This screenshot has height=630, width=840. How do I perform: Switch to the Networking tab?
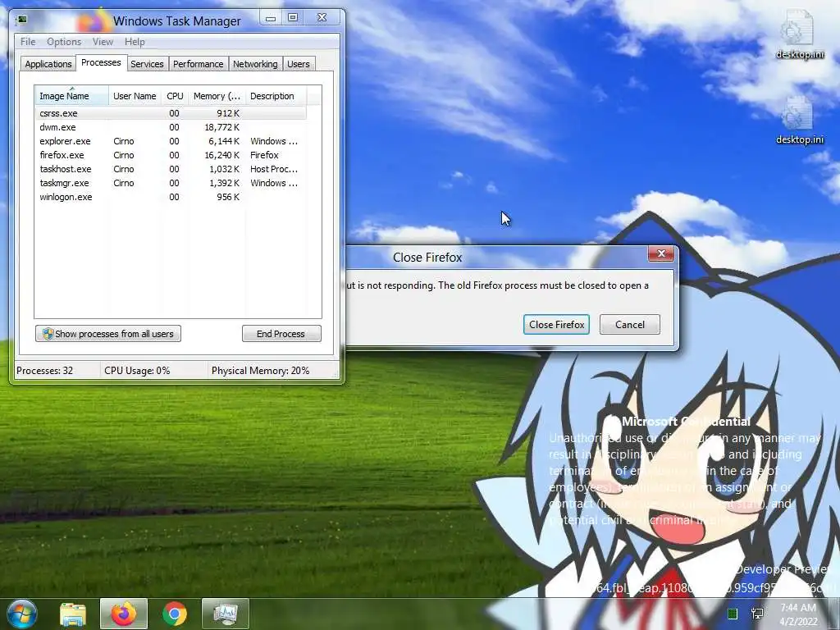pos(256,64)
